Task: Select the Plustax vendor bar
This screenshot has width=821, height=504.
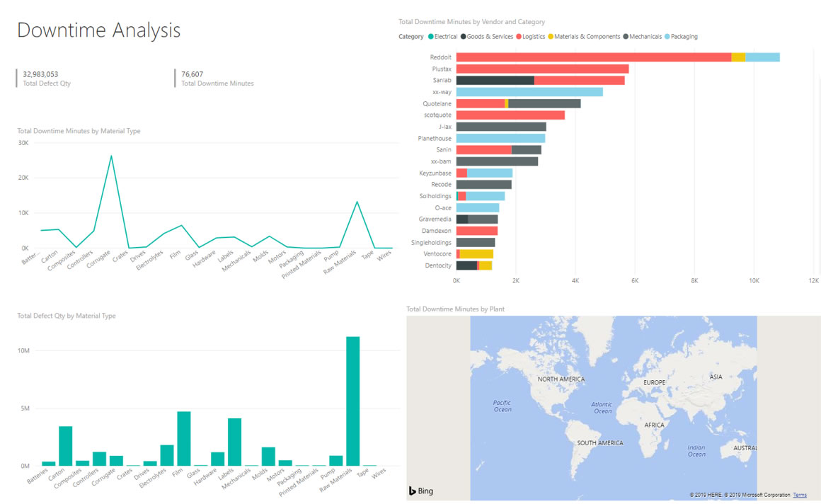Action: (x=541, y=69)
